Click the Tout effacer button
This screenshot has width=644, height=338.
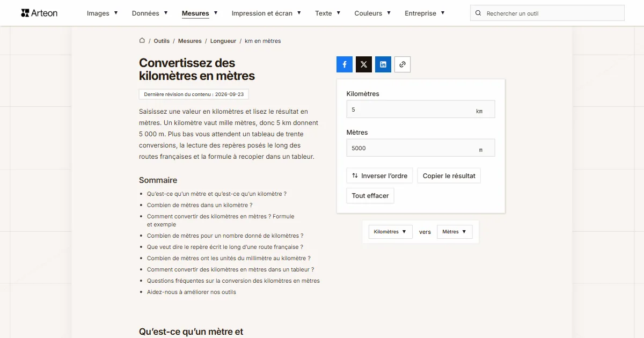[370, 196]
